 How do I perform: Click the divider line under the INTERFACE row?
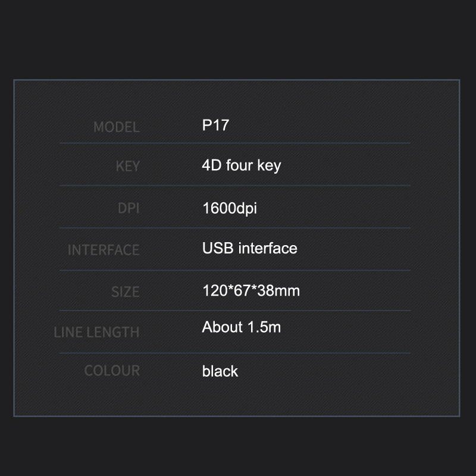click(235, 271)
